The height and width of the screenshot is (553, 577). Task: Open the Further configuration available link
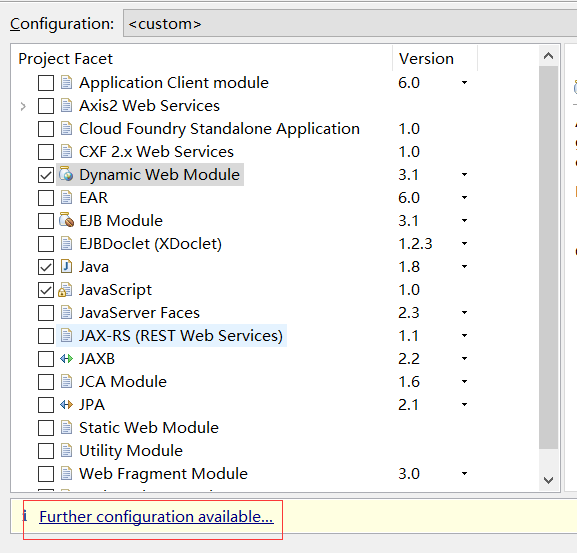tap(156, 517)
